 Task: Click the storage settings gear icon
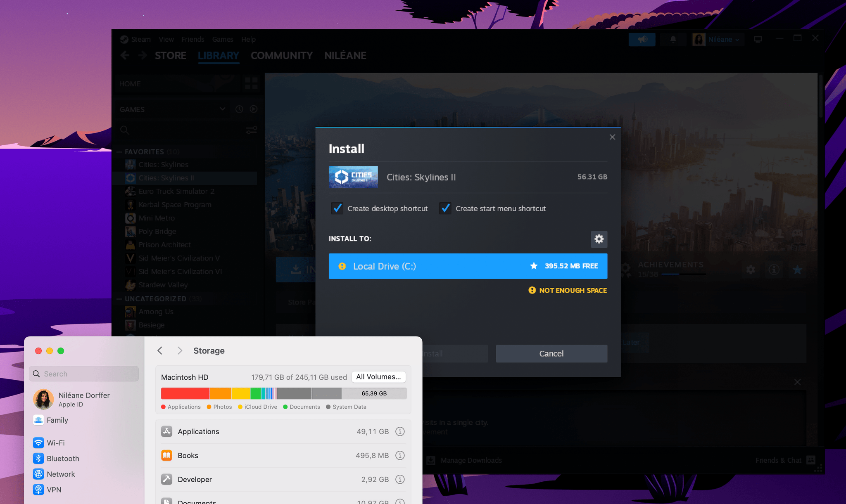click(599, 239)
